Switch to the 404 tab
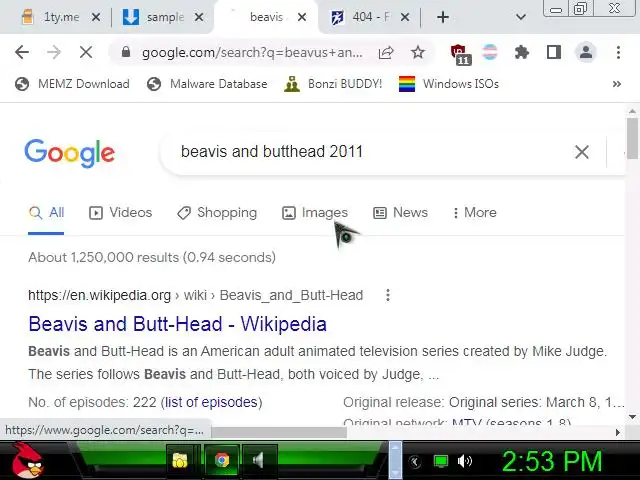This screenshot has width=640, height=480. click(x=363, y=17)
